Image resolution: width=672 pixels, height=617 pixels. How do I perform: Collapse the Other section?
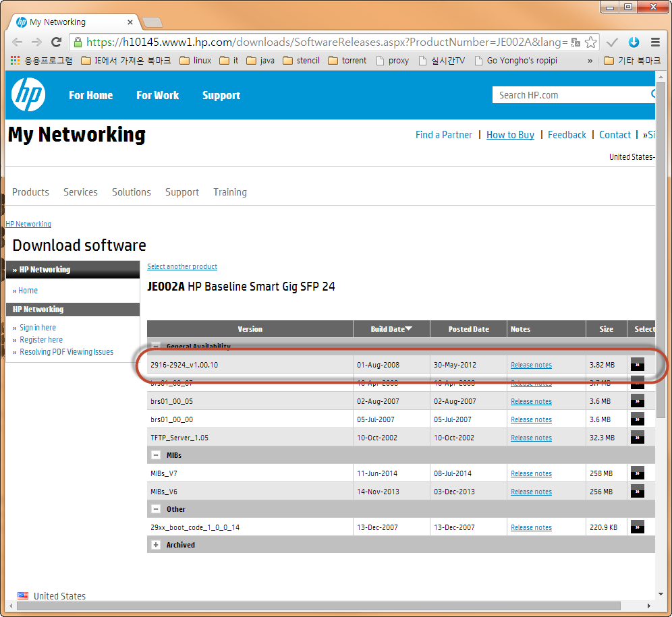pyautogui.click(x=156, y=509)
